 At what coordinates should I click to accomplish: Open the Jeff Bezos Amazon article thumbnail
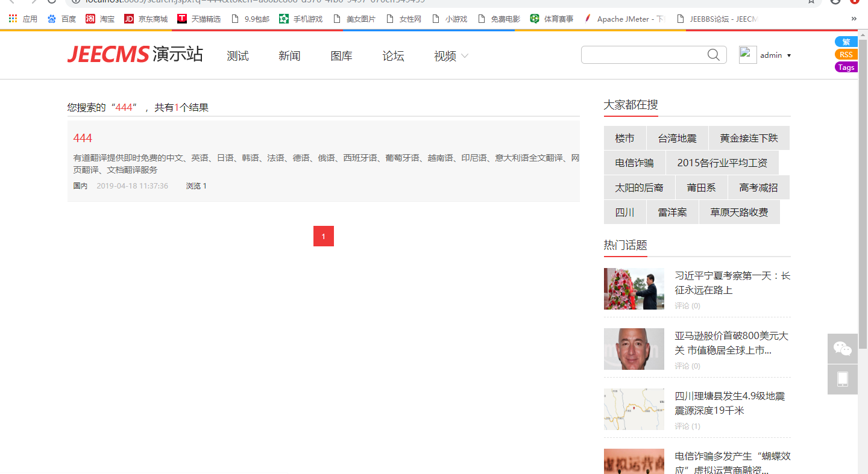coord(634,349)
